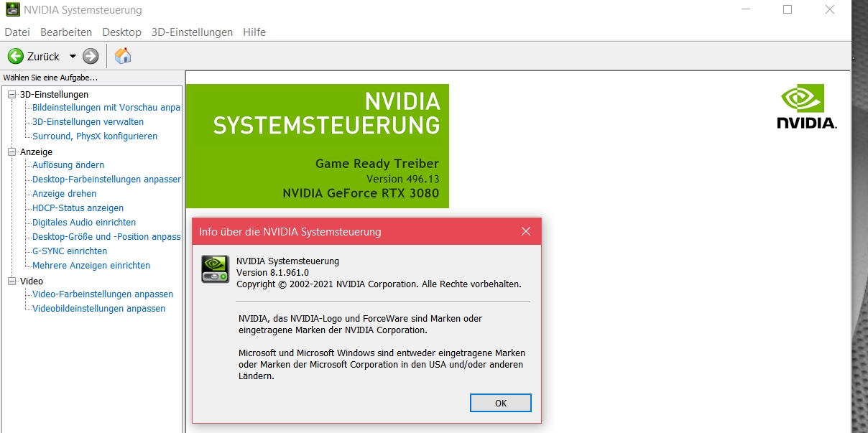
Task: Open HDCP-Status anzeigen
Action: pyautogui.click(x=78, y=208)
